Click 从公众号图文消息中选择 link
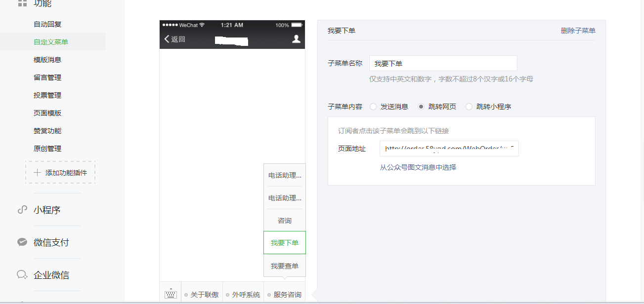Screen dimensions: 644x304 [x=418, y=167]
